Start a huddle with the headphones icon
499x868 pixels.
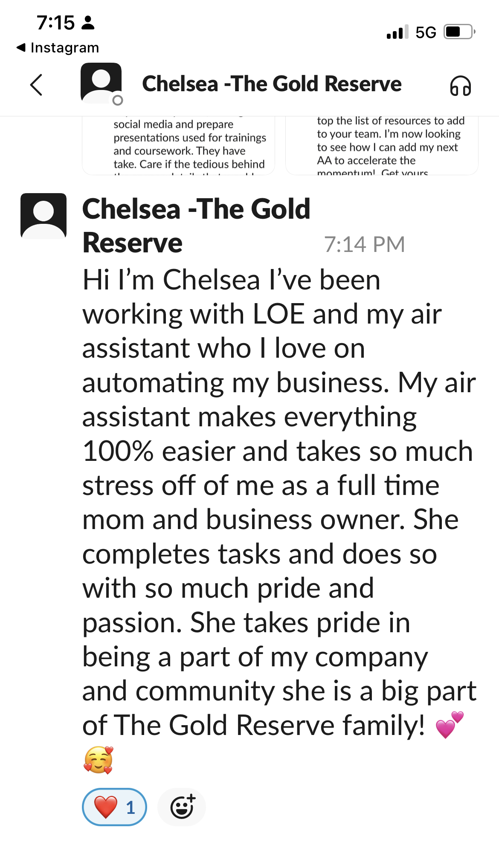460,86
